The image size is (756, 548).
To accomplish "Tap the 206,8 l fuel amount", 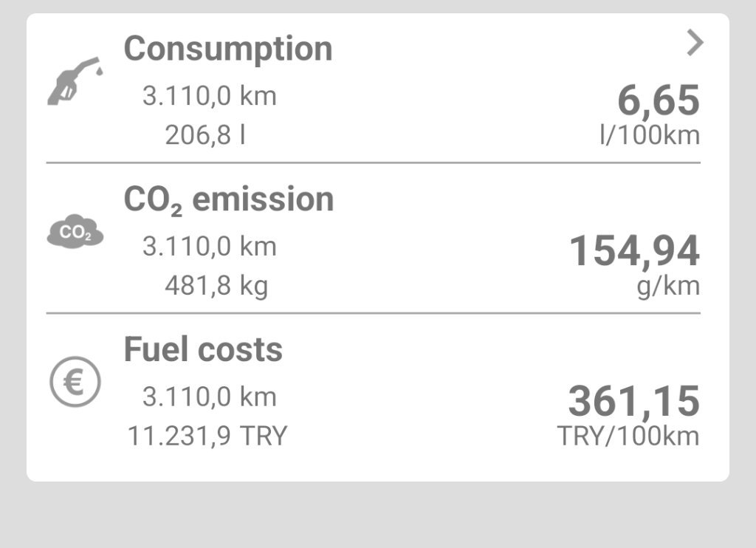I will pyautogui.click(x=205, y=136).
